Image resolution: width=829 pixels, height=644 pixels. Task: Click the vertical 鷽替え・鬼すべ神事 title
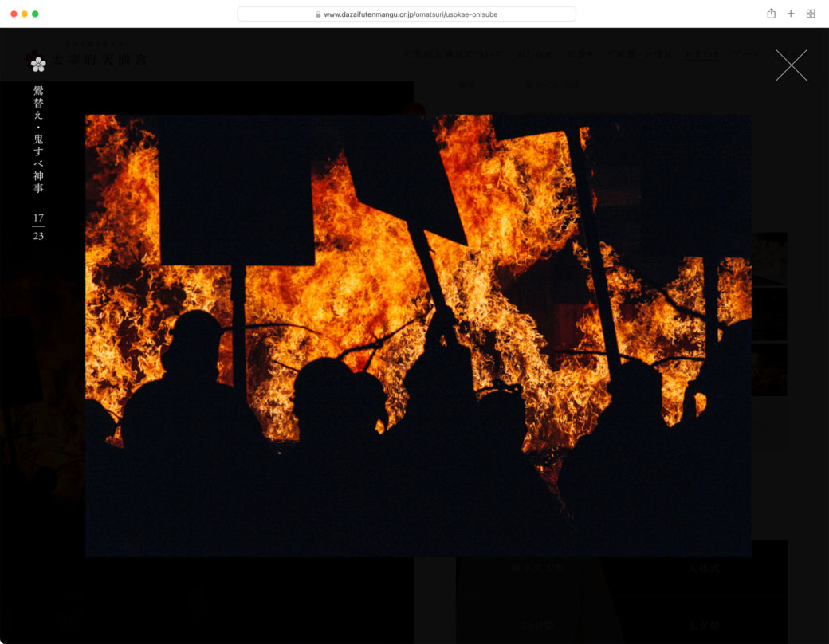[38, 139]
